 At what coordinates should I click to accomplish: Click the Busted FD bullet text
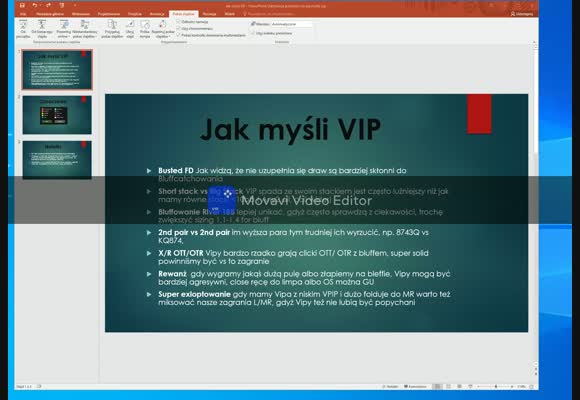click(x=282, y=175)
